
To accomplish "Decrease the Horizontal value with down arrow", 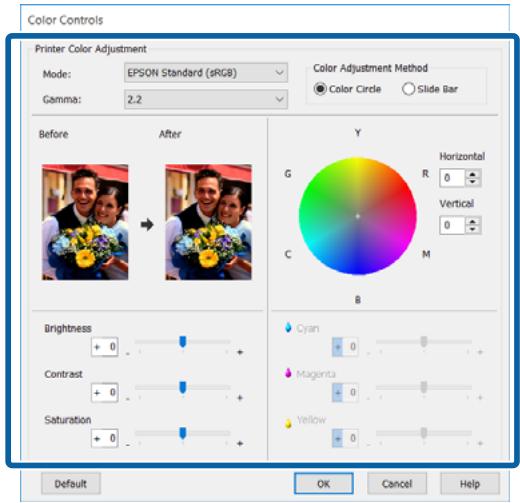I will [472, 182].
